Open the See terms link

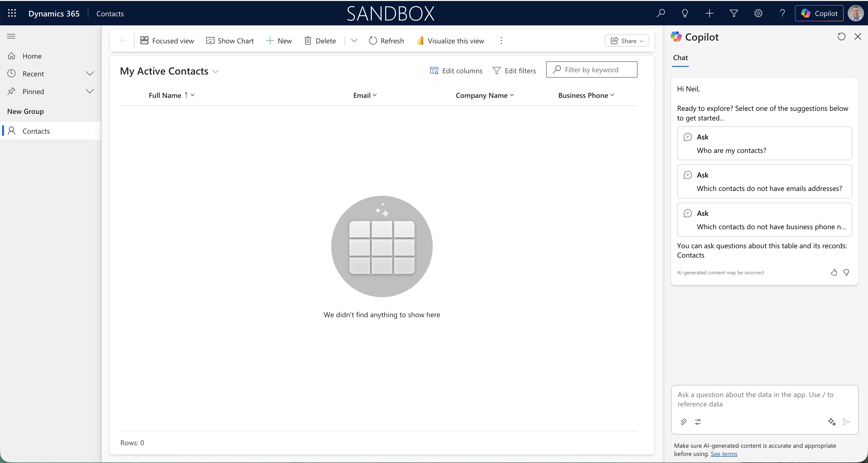(x=724, y=454)
